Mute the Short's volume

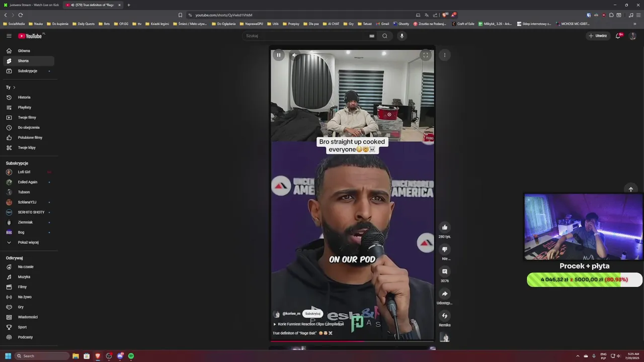click(295, 55)
